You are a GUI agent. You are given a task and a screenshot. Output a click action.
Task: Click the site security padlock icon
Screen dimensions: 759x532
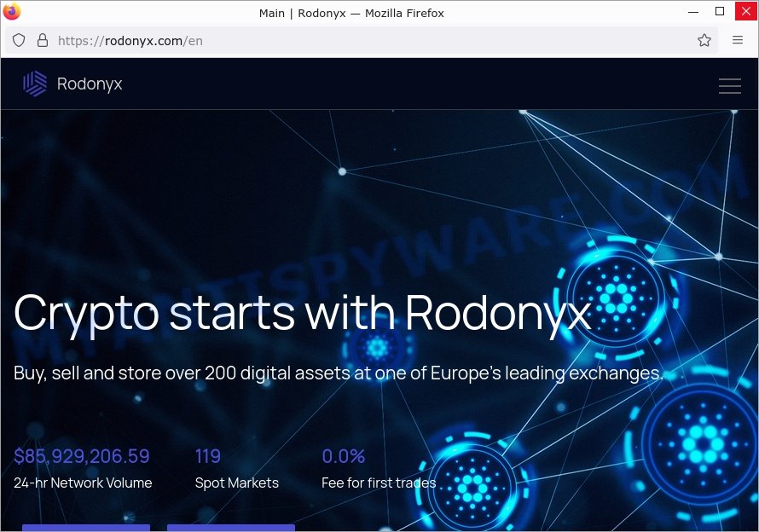[x=43, y=40]
